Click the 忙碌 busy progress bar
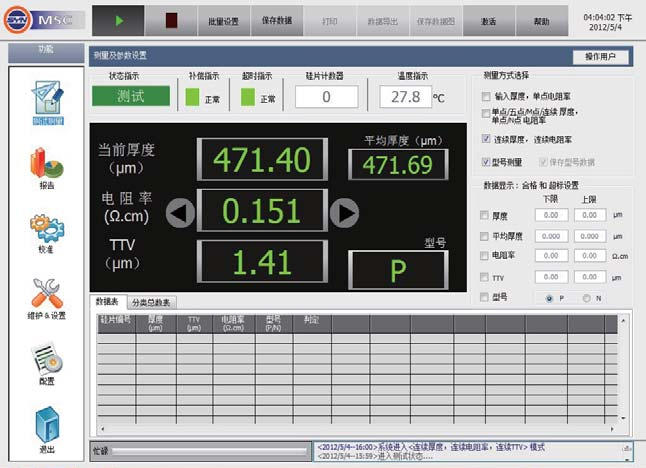Screen dimensions: 646x468 coord(211,451)
